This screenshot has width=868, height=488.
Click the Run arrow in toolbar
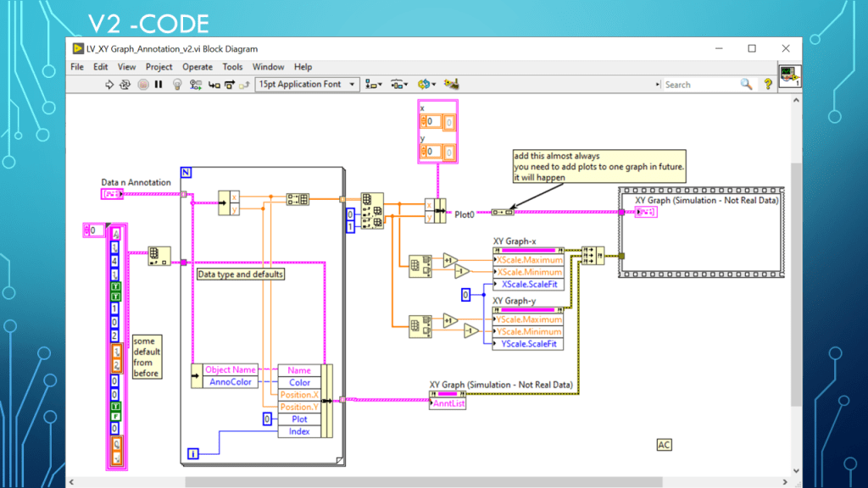click(109, 85)
